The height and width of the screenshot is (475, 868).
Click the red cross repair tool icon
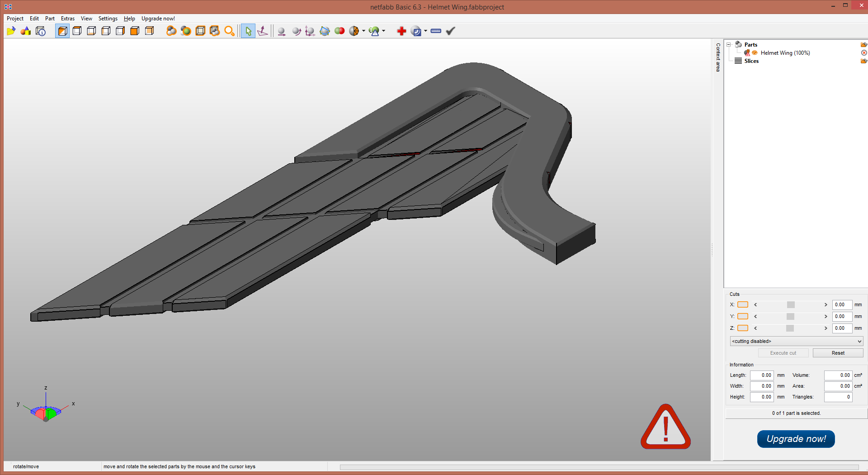click(401, 31)
